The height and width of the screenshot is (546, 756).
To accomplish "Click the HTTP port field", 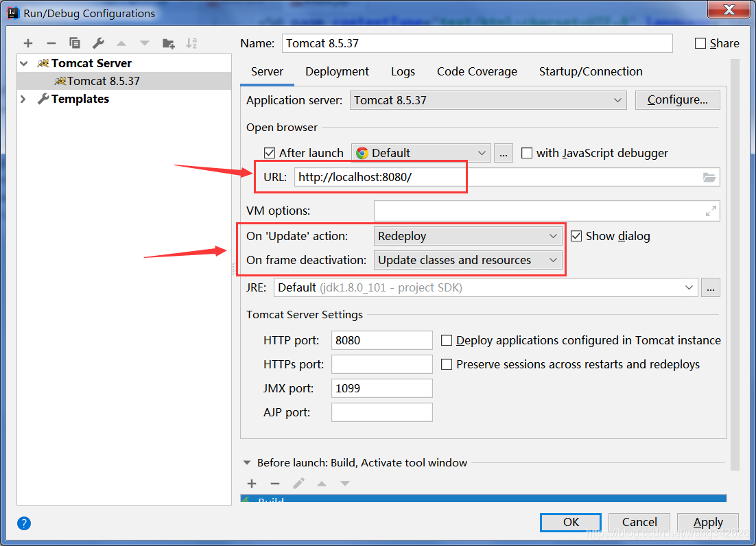I will tap(382, 340).
